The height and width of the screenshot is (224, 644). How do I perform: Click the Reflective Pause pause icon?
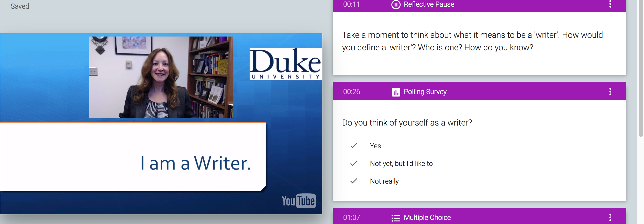point(396,5)
